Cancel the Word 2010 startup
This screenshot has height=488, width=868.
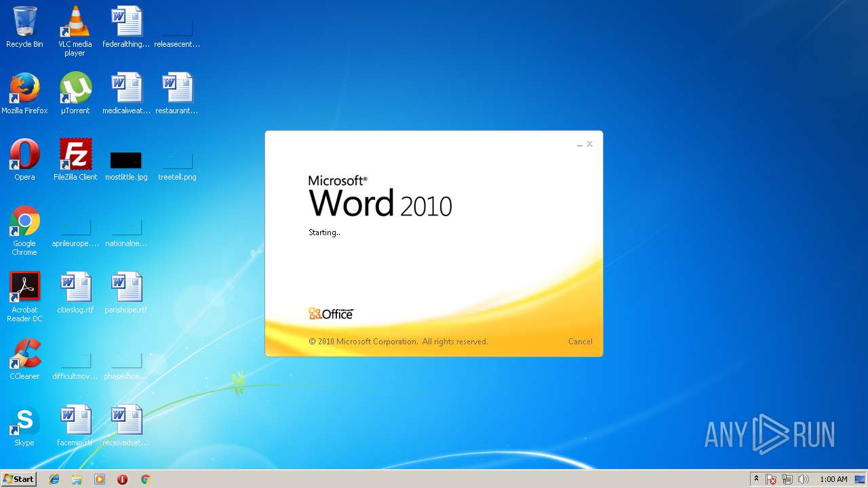(580, 342)
